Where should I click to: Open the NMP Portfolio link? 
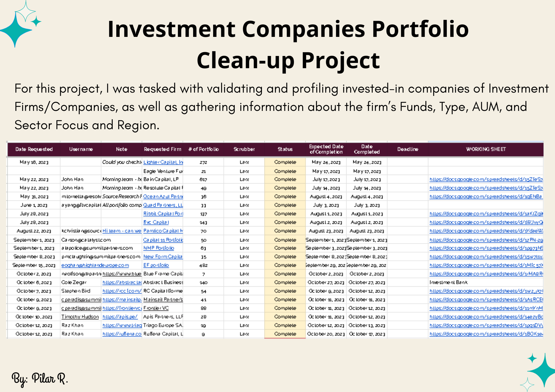(x=159, y=248)
